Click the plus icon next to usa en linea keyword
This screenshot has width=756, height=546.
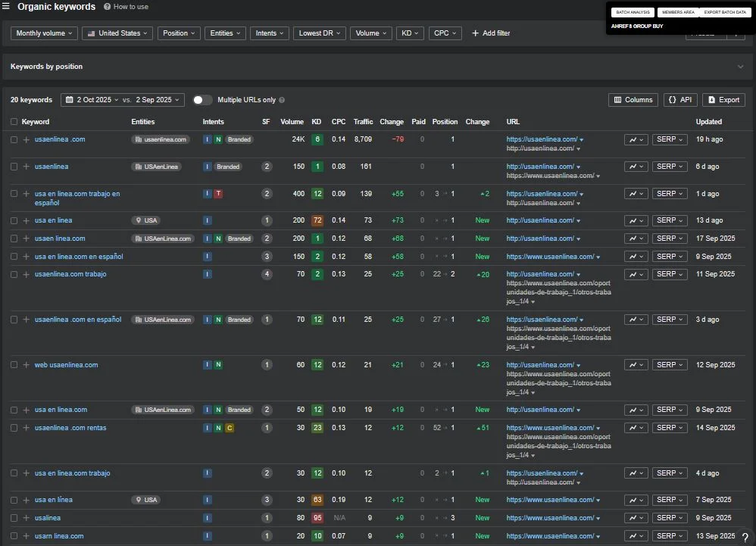pyautogui.click(x=26, y=220)
